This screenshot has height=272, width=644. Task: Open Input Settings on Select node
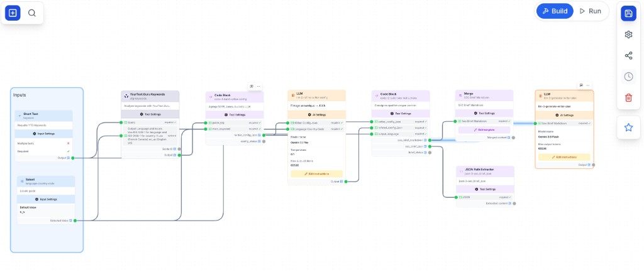[x=46, y=199]
